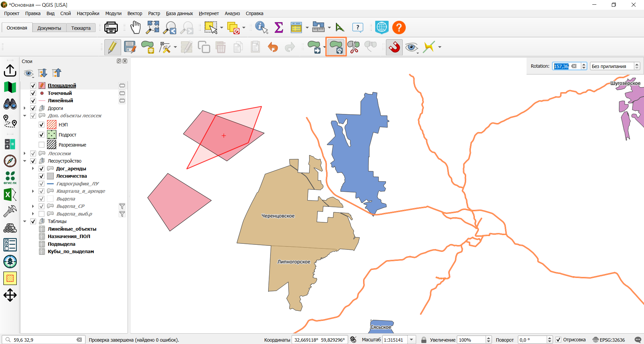The image size is (644, 344).
Task: Click the Excel export icon in sidebar
Action: 10,194
